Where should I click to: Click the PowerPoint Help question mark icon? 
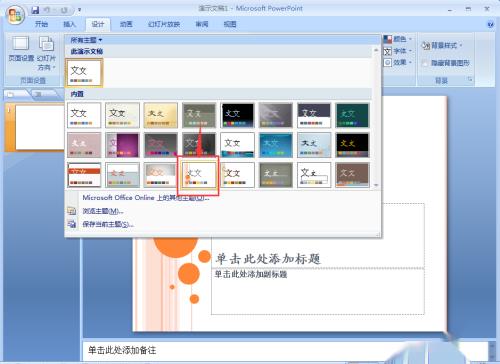tap(490, 24)
